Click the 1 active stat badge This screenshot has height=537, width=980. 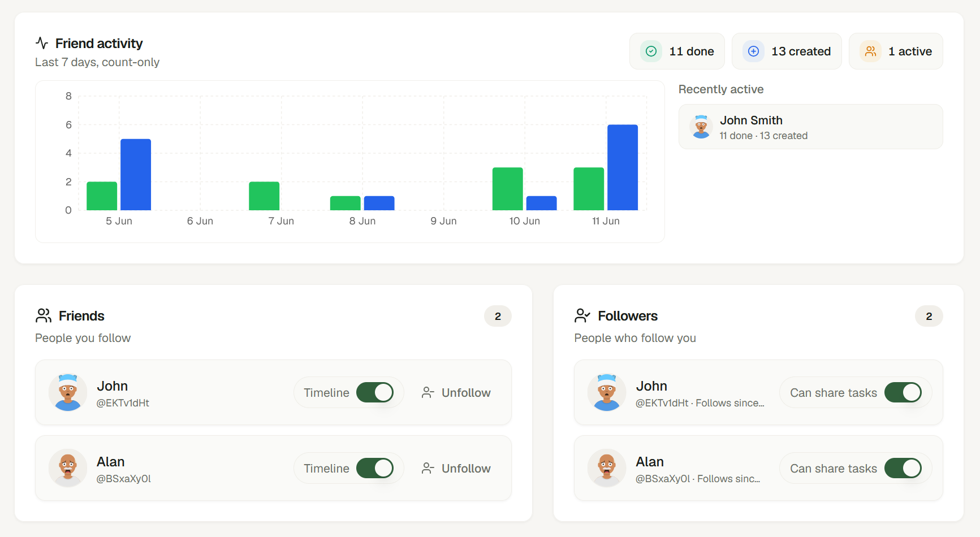(x=896, y=51)
